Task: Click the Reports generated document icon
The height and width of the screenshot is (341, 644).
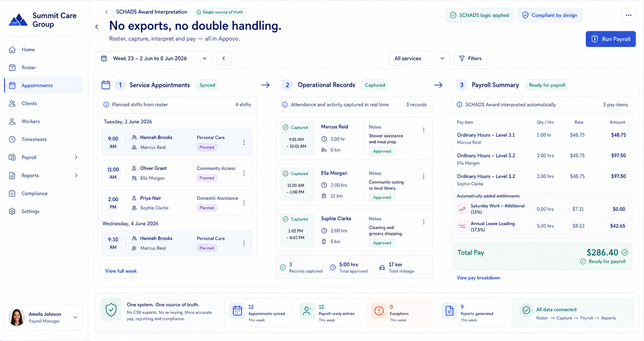Action: 449,311
